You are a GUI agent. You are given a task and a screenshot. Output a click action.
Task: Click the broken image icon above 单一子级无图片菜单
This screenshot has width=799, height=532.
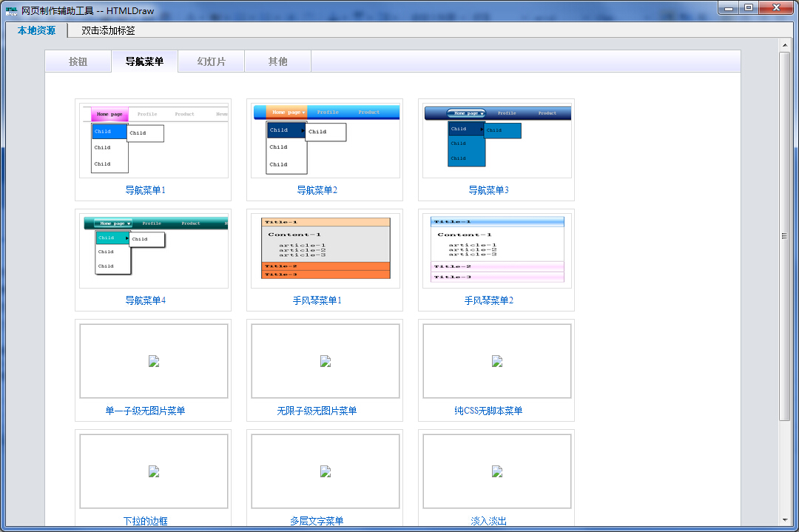(154, 361)
